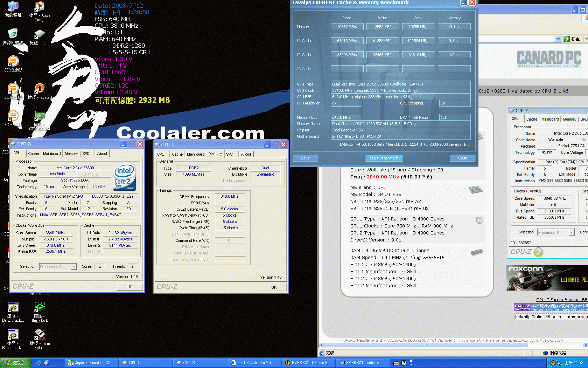Expand the browser address bar dropdown
This screenshot has height=368, width=588.
(558, 39)
